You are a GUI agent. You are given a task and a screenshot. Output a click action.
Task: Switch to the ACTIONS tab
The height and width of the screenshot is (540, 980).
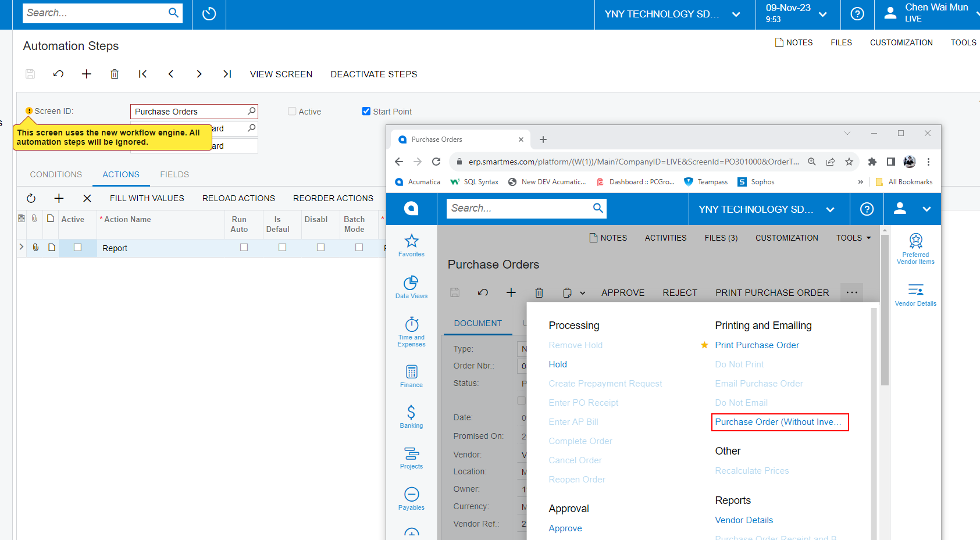click(x=121, y=174)
